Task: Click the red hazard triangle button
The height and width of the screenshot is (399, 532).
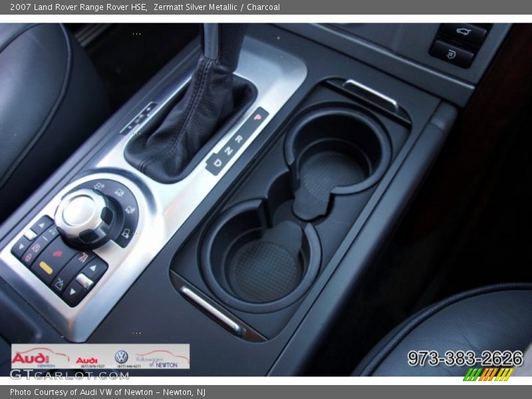Action: tap(58, 253)
